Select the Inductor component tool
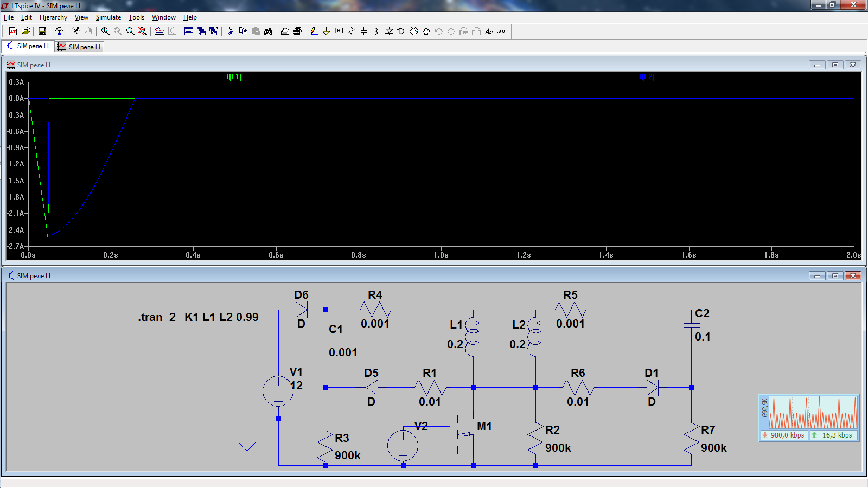The image size is (868, 488). pyautogui.click(x=376, y=31)
